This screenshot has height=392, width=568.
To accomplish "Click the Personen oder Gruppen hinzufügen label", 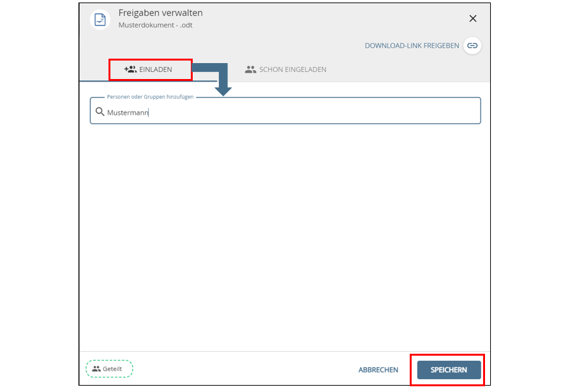I will 150,97.
